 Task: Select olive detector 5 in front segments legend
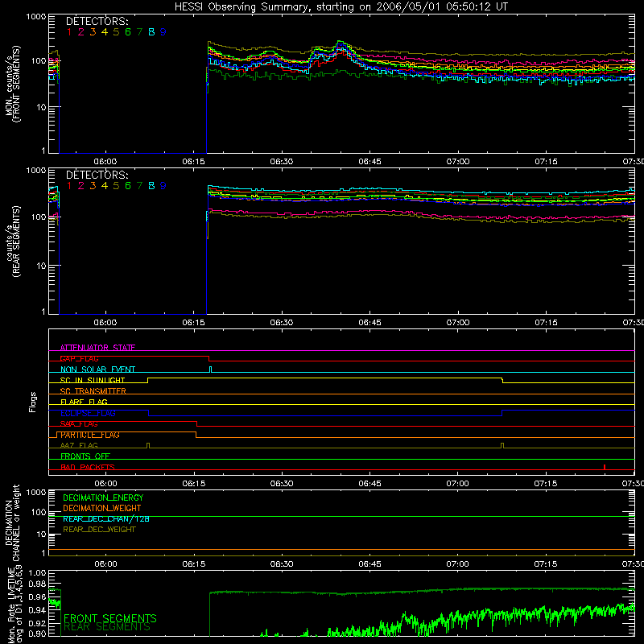[116, 32]
